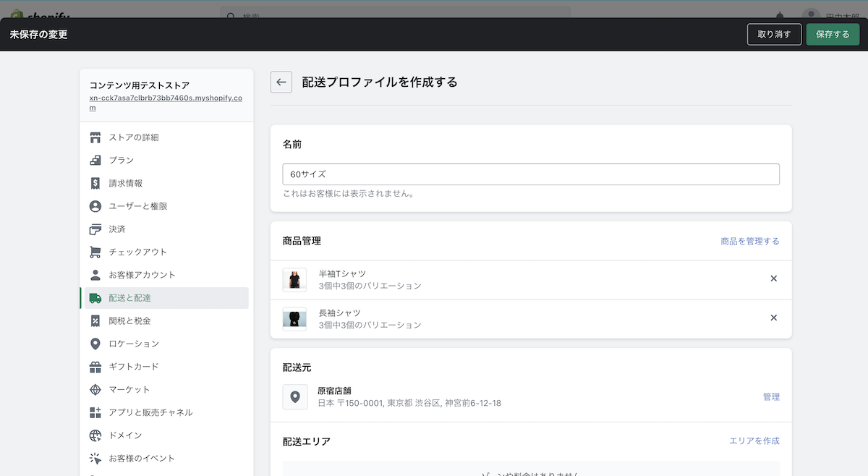Screen dimensions: 868x476
Task: Click the 配送と配達 truck icon
Action: coord(95,298)
